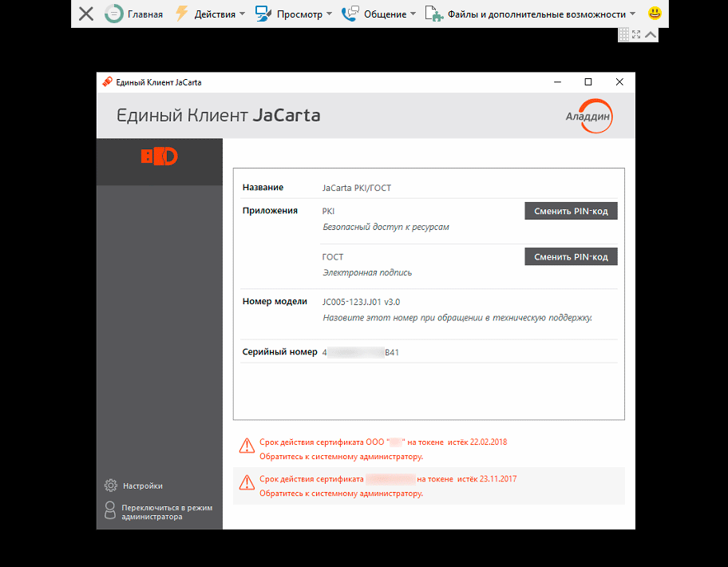Click the Номер модели label

pos(275,301)
